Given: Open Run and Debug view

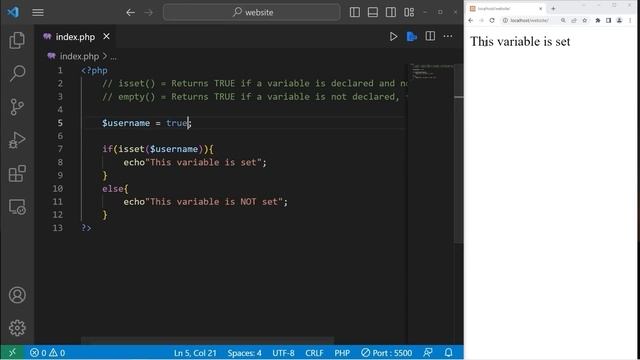Looking at the screenshot, I should pos(17,140).
